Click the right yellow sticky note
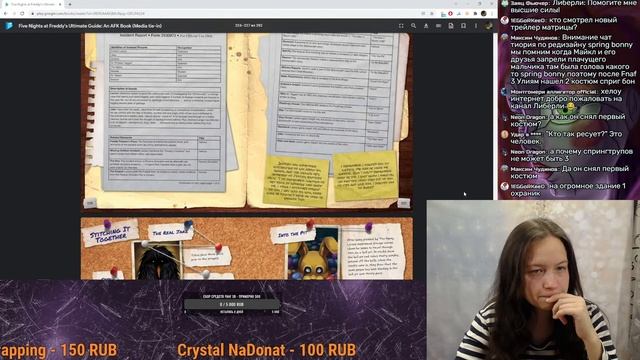640x360 pixels. 366,176
